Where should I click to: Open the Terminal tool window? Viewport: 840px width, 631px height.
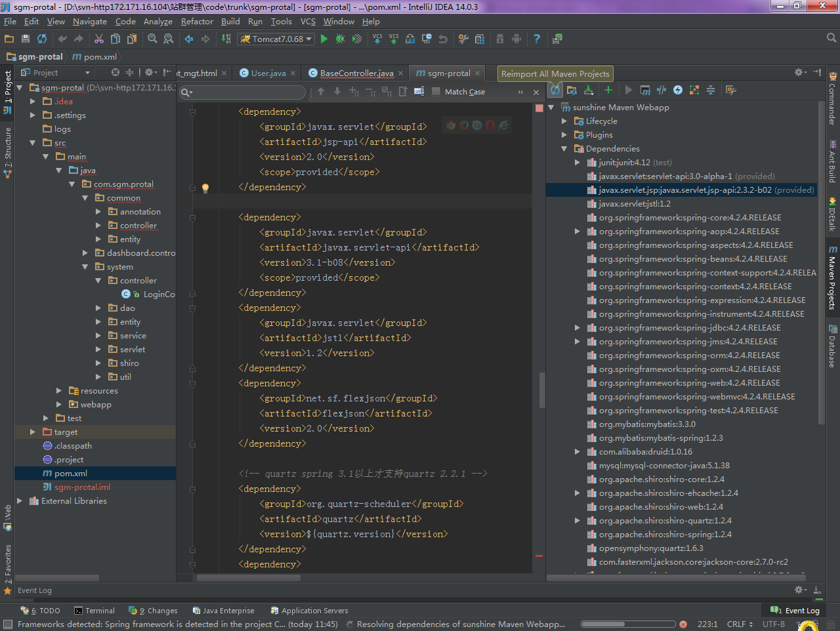pos(94,611)
